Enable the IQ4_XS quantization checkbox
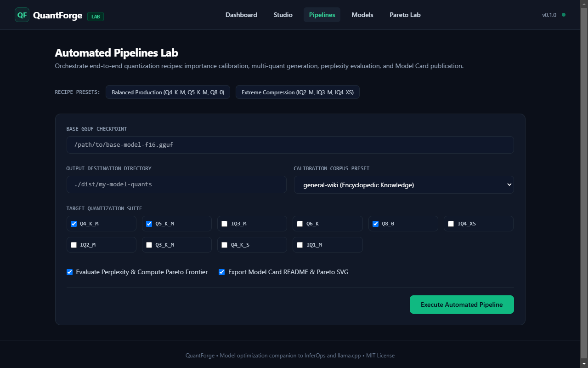 point(451,224)
